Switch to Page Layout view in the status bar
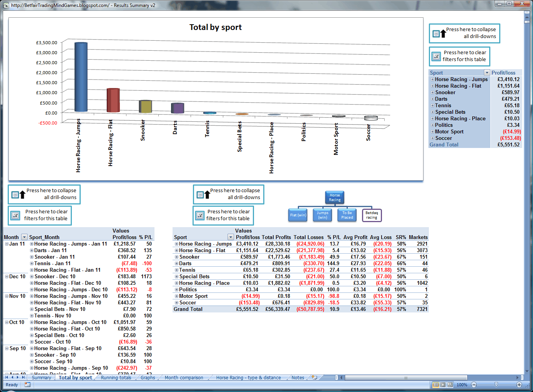The height and width of the screenshot is (392, 533). 443,385
